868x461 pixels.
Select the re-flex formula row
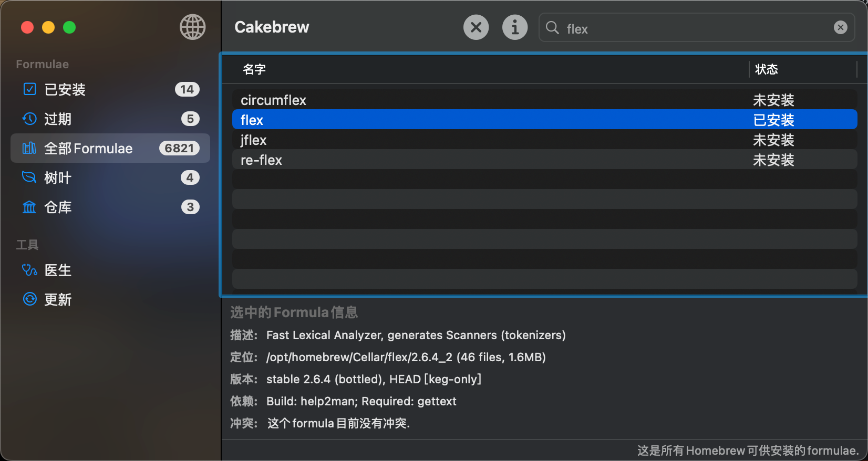coord(545,160)
